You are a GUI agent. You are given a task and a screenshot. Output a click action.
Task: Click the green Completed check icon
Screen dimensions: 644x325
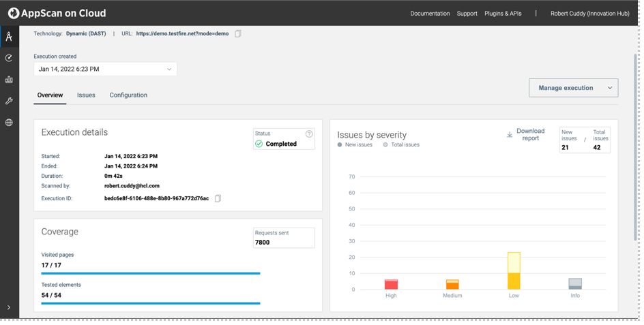259,144
